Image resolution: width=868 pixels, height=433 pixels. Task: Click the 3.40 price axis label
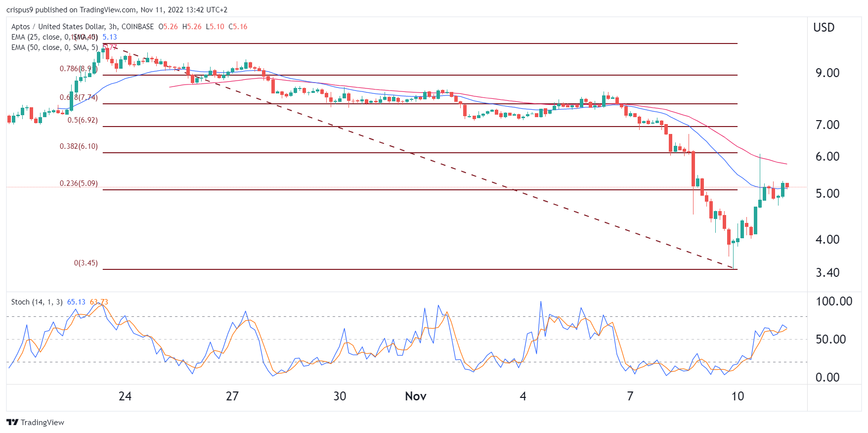point(827,273)
